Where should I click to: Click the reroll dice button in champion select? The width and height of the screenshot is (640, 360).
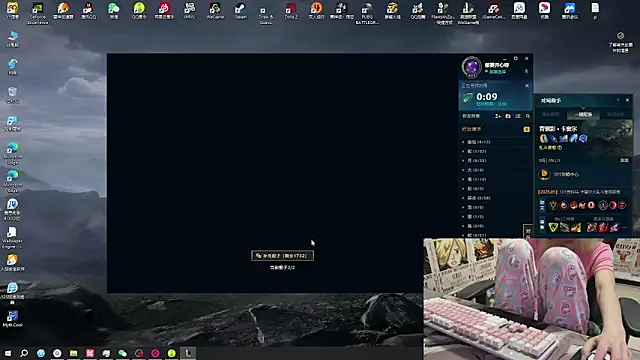coord(282,256)
